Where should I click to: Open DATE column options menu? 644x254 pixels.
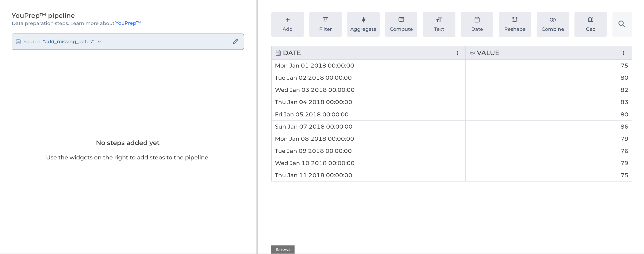click(x=457, y=53)
